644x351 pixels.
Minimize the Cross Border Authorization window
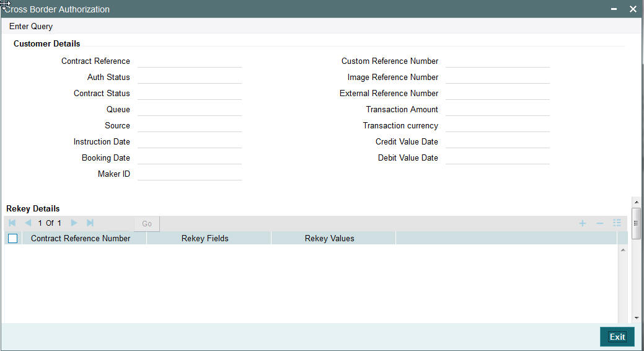(614, 9)
